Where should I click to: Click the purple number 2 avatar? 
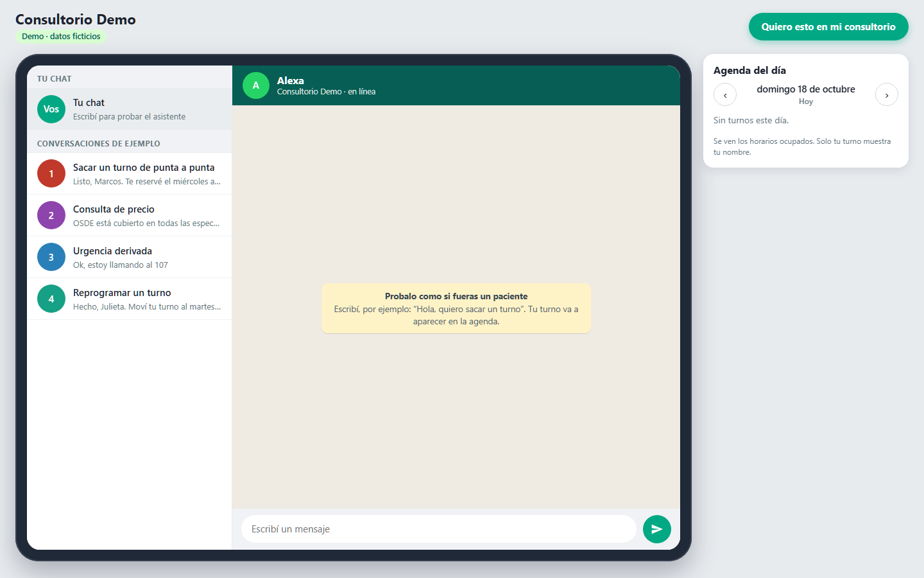[51, 215]
